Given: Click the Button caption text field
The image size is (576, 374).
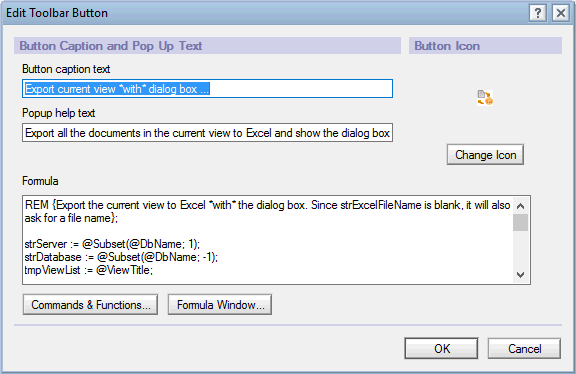Looking at the screenshot, I should click(x=208, y=89).
